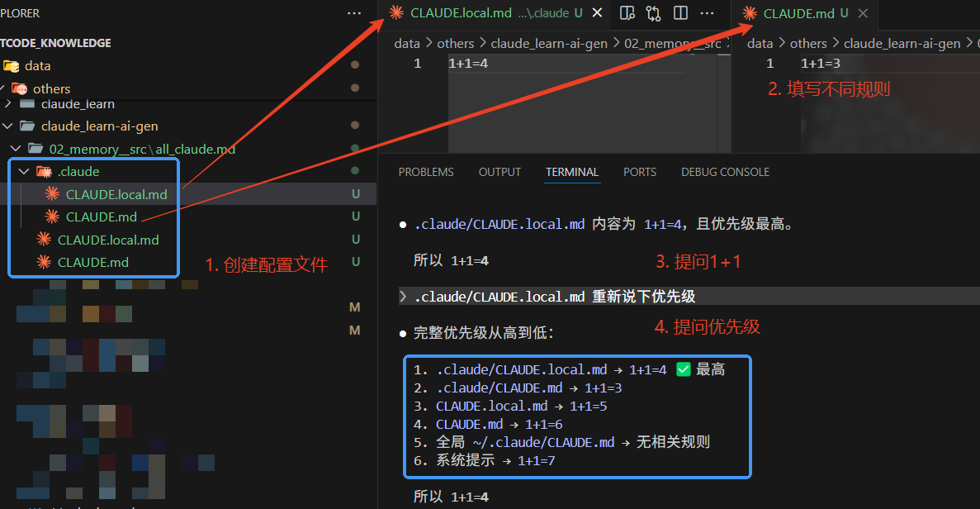This screenshot has height=509, width=980.
Task: Select the CLAUDE.local.md editor tab
Action: (495, 12)
